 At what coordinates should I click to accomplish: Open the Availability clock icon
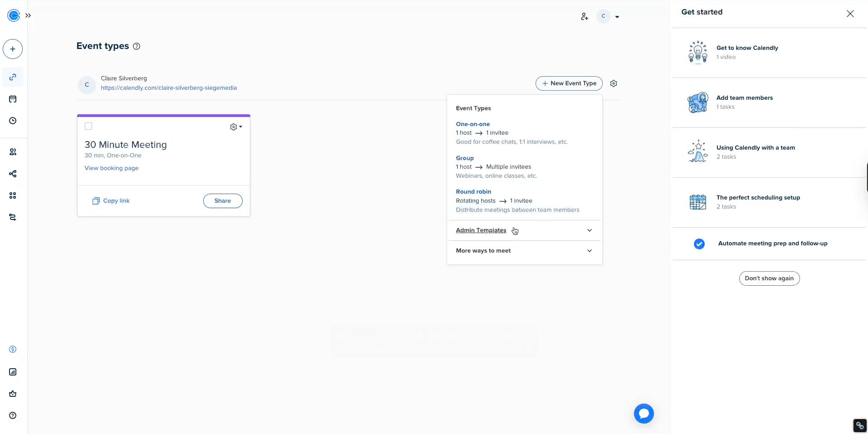(x=12, y=121)
